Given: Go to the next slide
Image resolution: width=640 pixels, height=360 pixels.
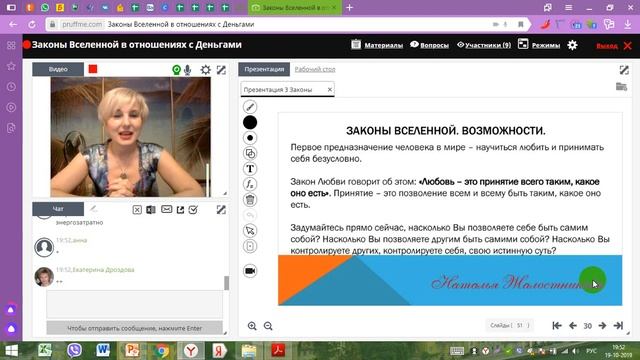Looking at the screenshot, I should pyautogui.click(x=602, y=325).
